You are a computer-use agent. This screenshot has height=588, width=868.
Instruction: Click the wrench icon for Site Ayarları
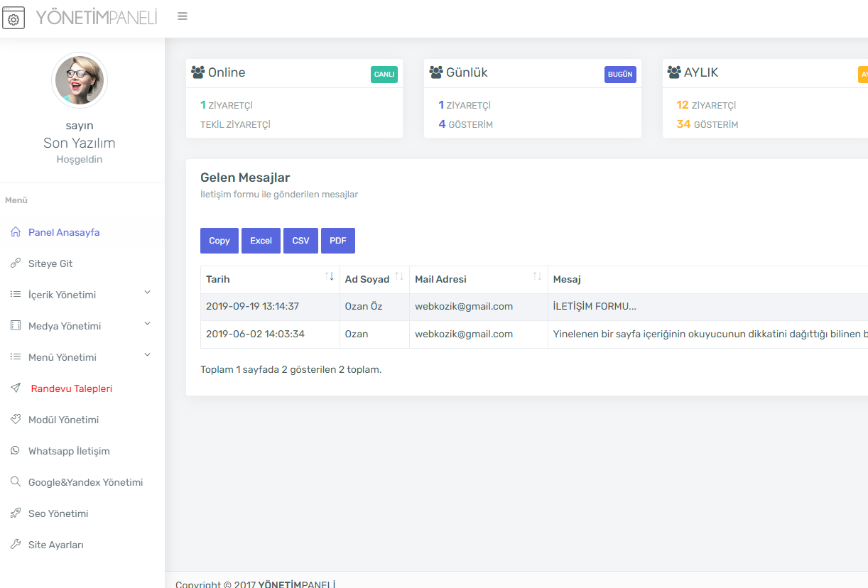pos(16,545)
